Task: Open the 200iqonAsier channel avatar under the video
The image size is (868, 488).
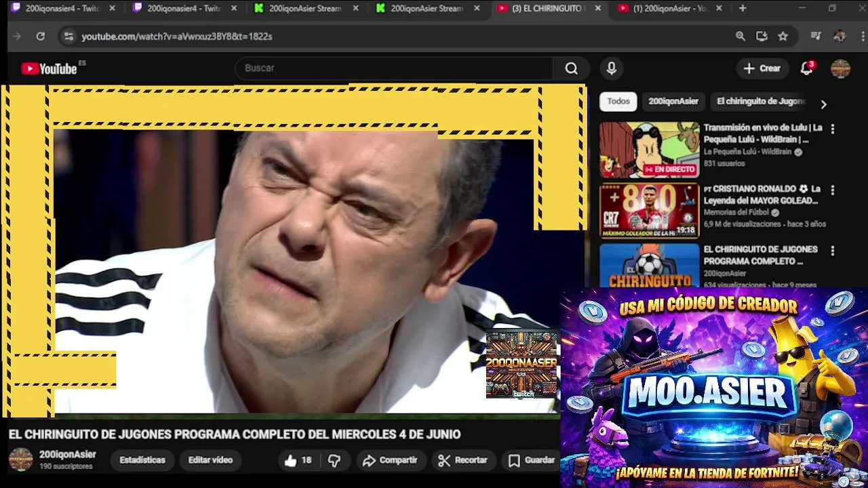Action: [x=20, y=460]
